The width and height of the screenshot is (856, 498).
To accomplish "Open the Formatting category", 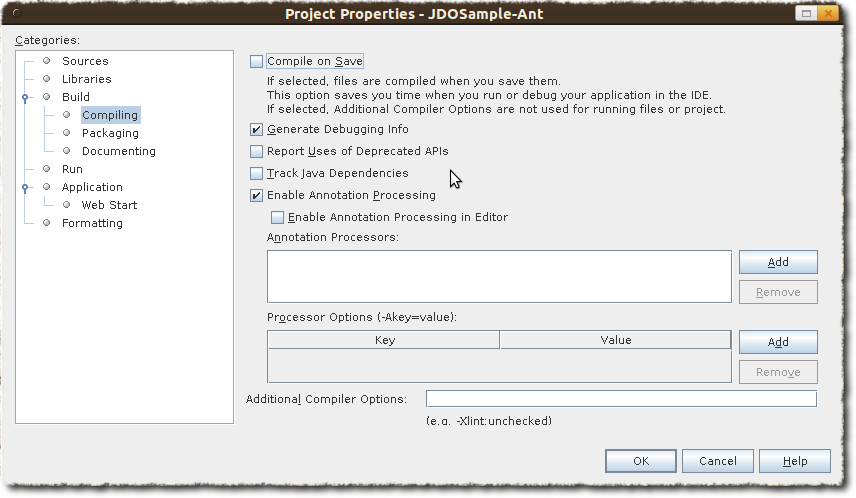I will point(92,224).
